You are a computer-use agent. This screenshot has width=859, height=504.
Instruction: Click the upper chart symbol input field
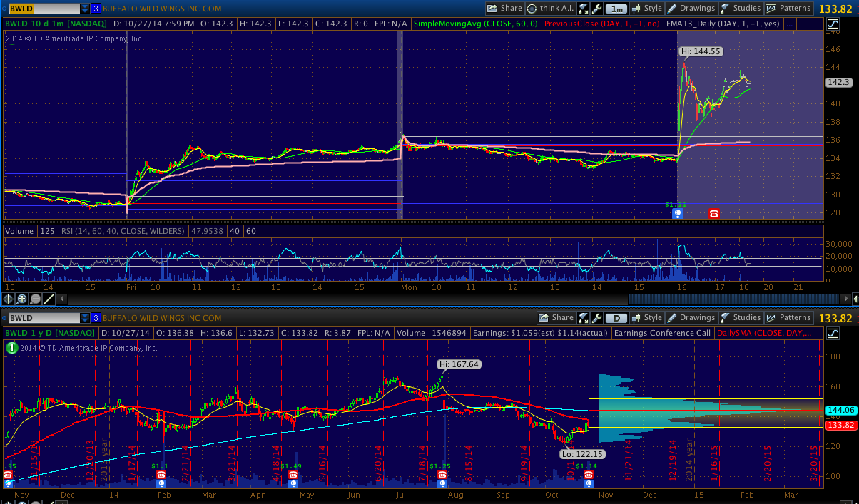[42, 9]
